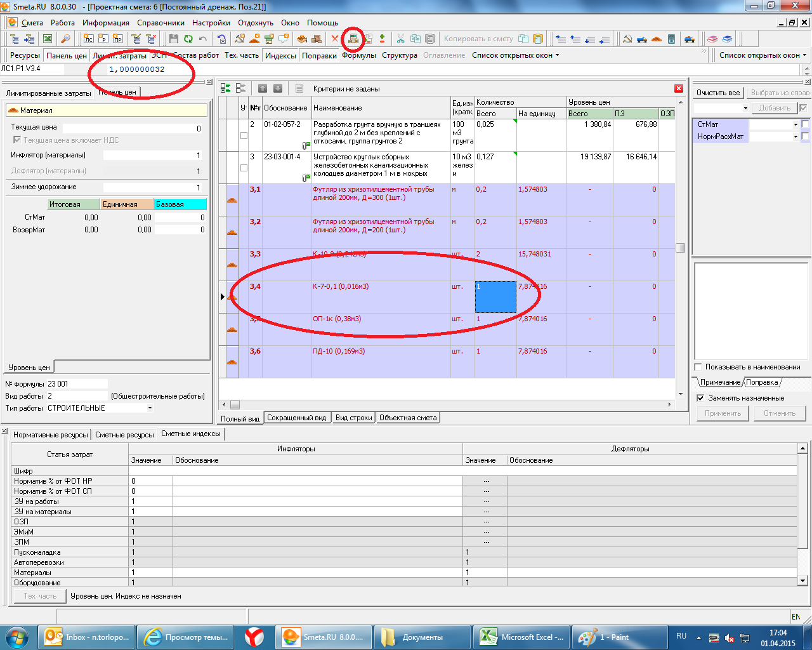Viewport: 812px width, 650px height.
Task: Click the magnifier search icon
Action: [x=65, y=39]
